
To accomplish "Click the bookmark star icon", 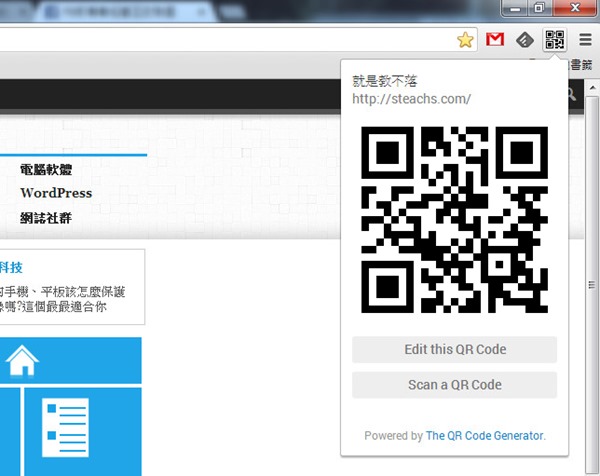I will (465, 40).
